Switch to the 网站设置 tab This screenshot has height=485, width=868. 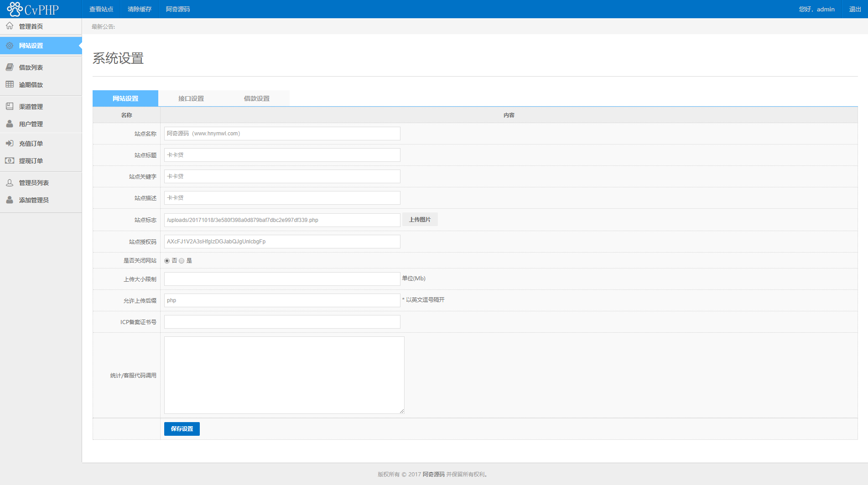[x=125, y=98]
